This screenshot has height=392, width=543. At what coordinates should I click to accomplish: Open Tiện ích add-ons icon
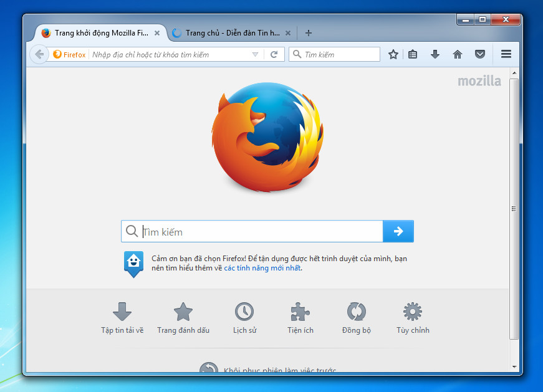coord(300,312)
